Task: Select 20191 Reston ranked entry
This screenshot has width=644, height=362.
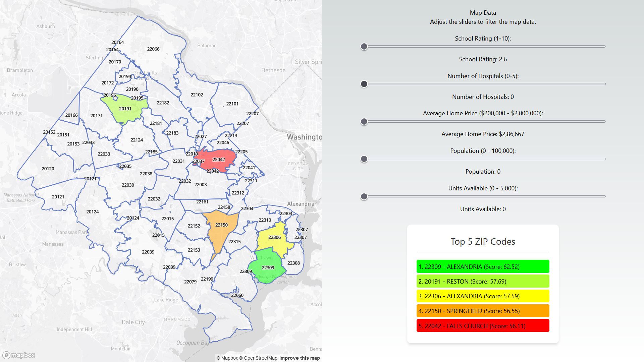Action: tap(483, 281)
